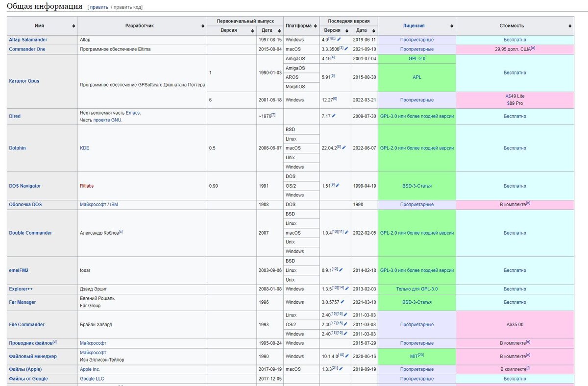Edit pencil next to Dired version 7.17
588x386 pixels.
point(334,116)
